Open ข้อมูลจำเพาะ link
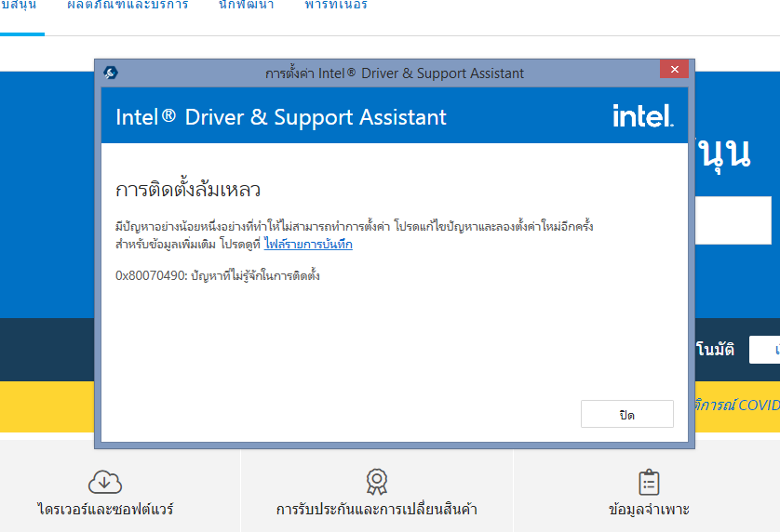The height and width of the screenshot is (532, 780). (x=649, y=509)
